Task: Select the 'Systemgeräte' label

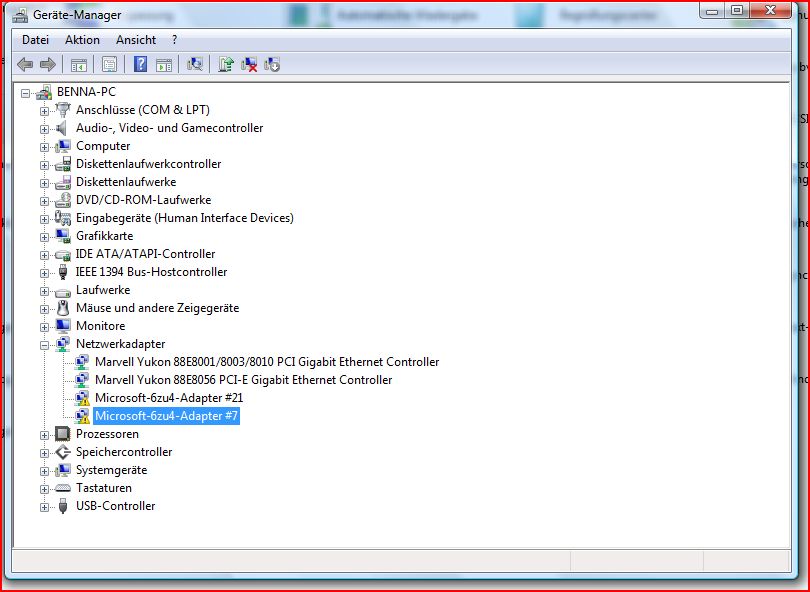Action: [111, 470]
